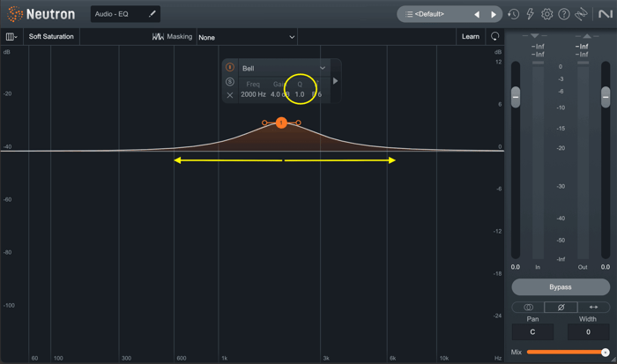Image resolution: width=617 pixels, height=364 pixels.
Task: Toggle the phase invert icon
Action: [561, 307]
